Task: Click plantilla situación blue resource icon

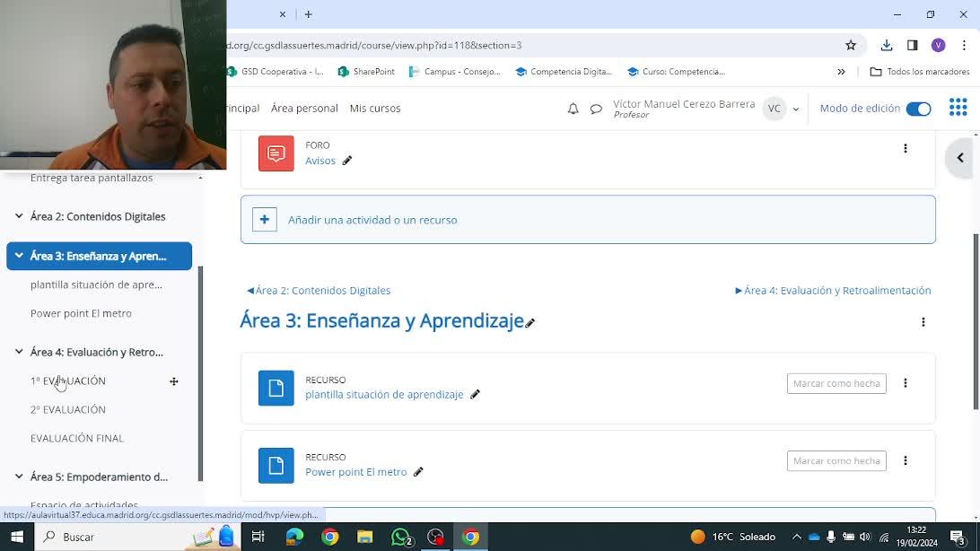Action: pyautogui.click(x=276, y=388)
